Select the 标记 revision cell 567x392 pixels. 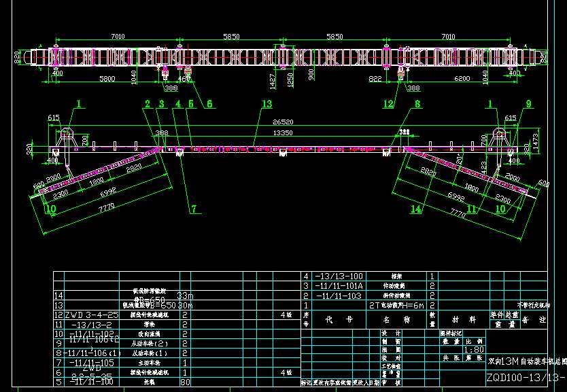point(307,382)
